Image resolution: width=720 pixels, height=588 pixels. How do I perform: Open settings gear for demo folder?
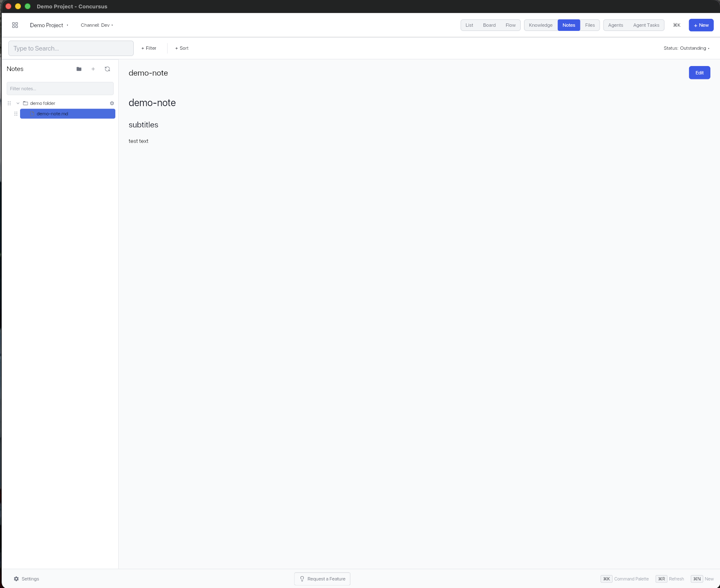click(112, 103)
